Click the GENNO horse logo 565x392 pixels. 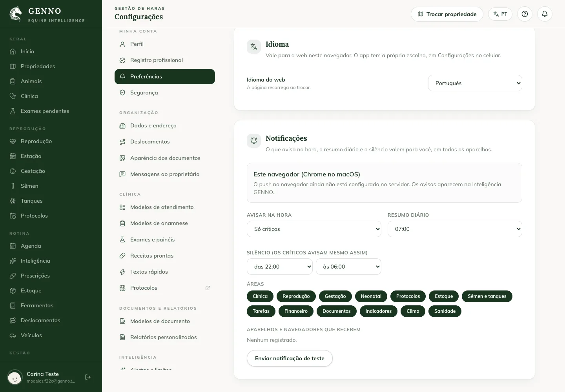click(x=16, y=14)
